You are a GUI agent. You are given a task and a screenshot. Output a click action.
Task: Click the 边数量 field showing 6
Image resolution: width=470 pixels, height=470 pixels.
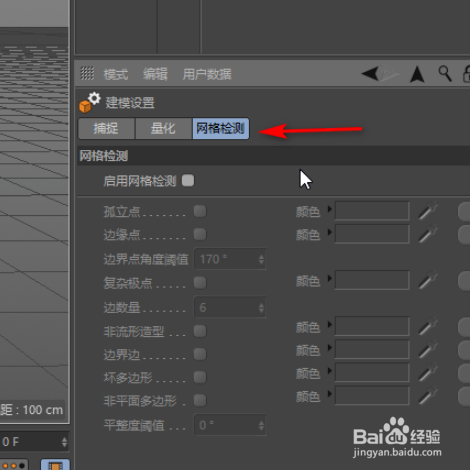pos(230,307)
